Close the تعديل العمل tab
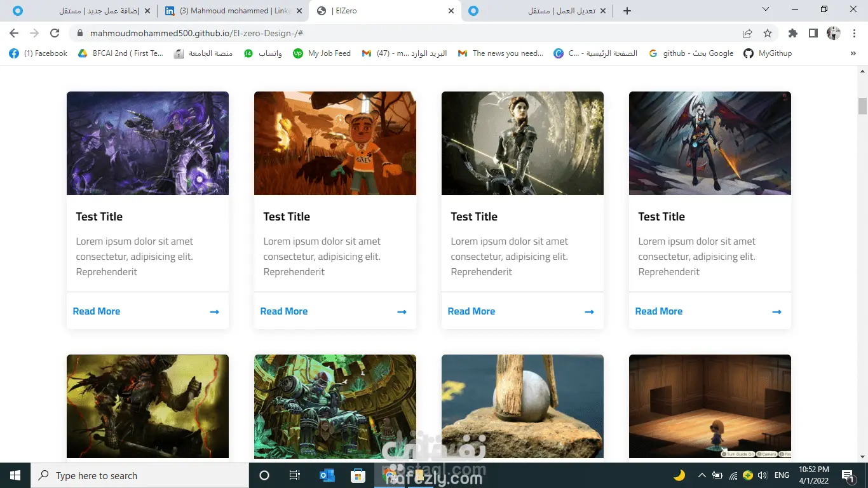Screen dimensions: 868x488 pos(603,11)
